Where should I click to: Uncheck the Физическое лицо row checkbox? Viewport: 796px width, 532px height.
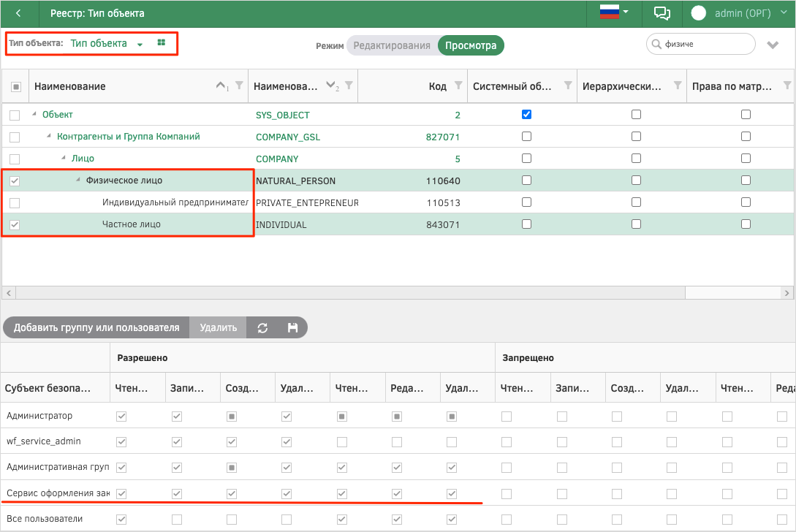(x=15, y=180)
